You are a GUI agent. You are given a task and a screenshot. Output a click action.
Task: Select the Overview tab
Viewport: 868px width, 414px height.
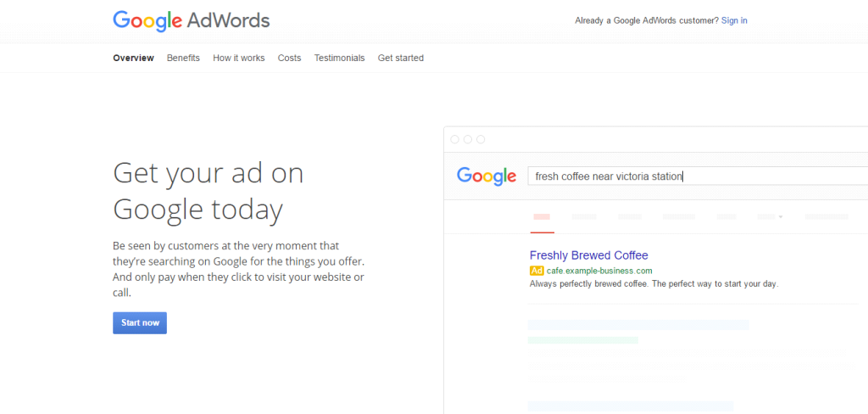133,58
